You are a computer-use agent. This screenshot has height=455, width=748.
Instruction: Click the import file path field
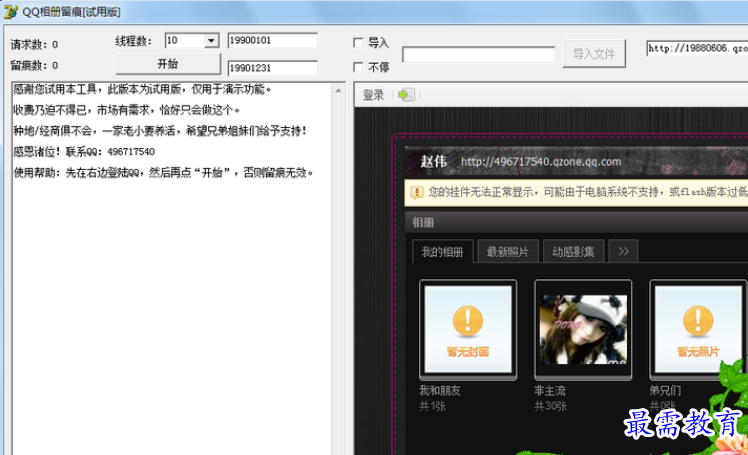478,54
